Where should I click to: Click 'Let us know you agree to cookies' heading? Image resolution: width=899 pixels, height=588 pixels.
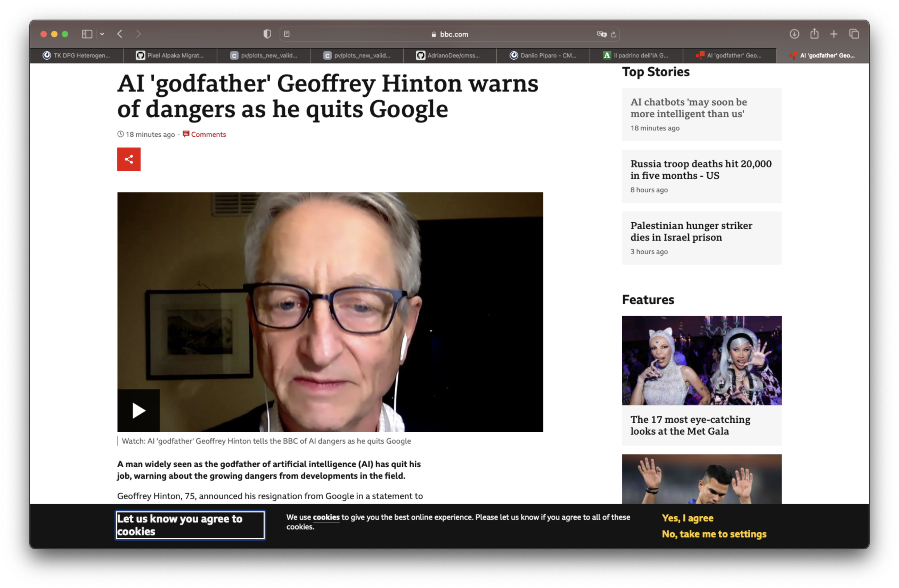[x=190, y=525]
